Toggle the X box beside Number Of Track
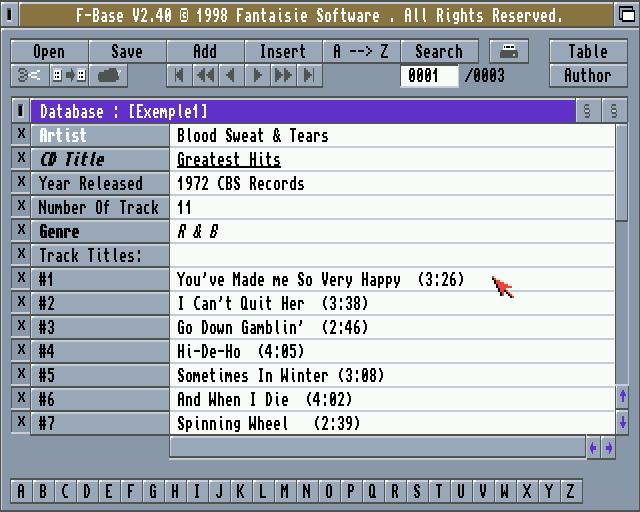This screenshot has height=512, width=640. [21, 206]
